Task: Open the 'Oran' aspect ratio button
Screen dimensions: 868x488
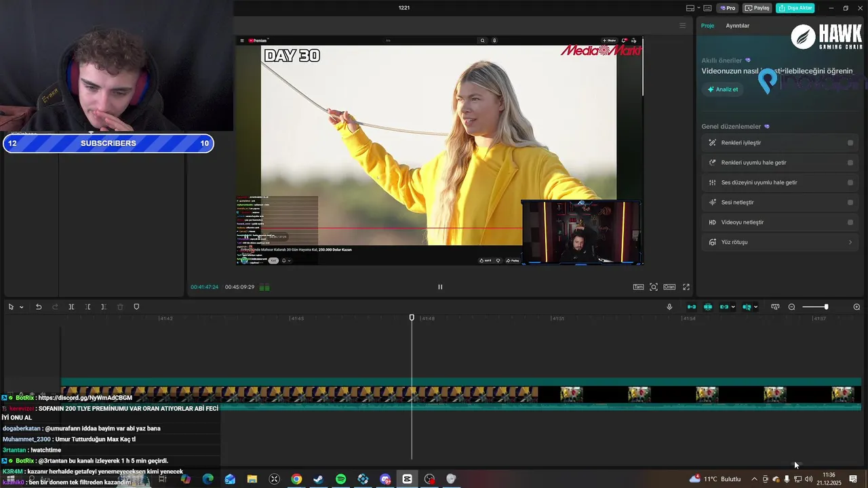Action: pyautogui.click(x=669, y=287)
